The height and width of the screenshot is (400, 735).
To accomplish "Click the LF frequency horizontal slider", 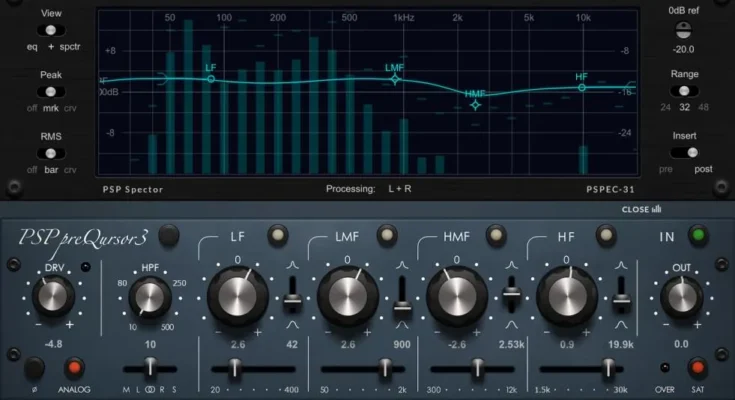I will [x=236, y=368].
